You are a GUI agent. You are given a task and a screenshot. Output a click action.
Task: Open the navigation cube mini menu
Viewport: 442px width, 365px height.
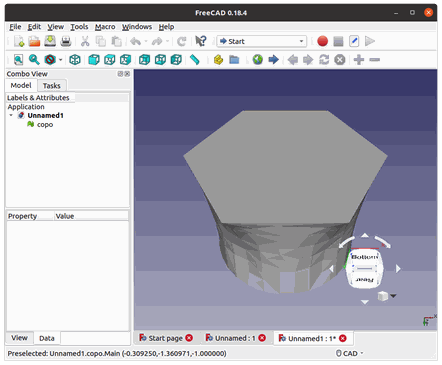[393, 296]
